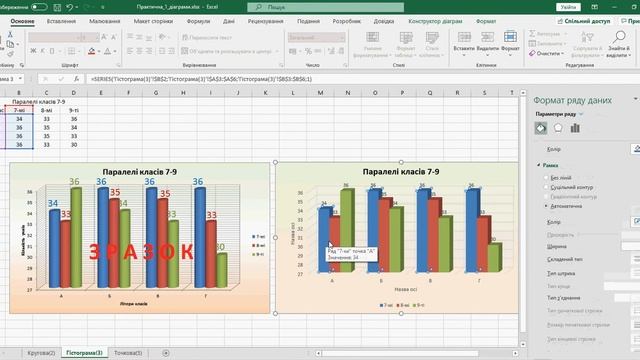Select the Effects pentagon icon
The image size is (640, 360).
click(x=558, y=128)
